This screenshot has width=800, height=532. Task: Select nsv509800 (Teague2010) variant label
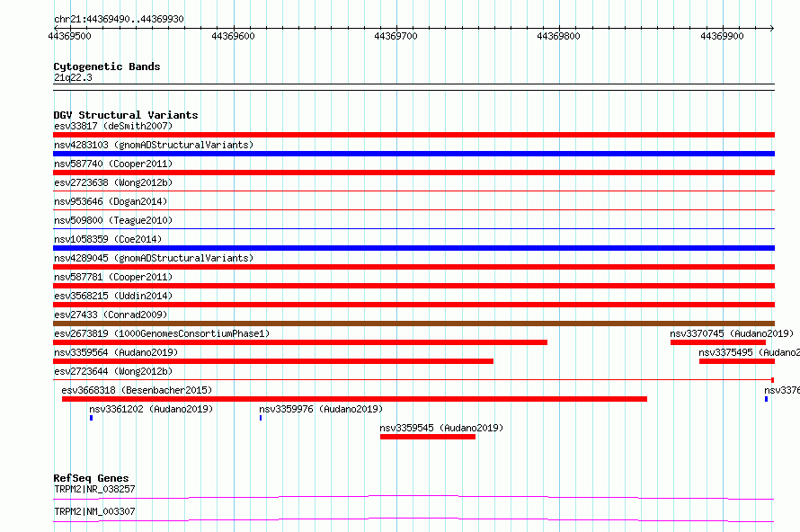click(x=113, y=220)
